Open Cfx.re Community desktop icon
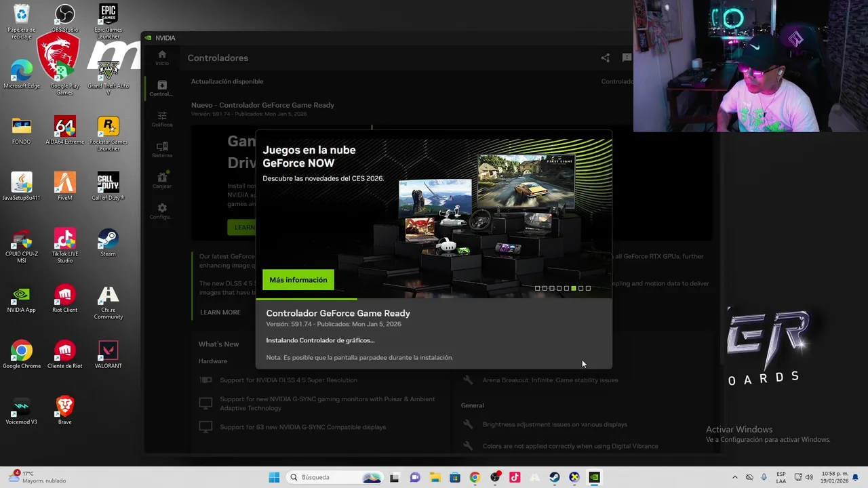 click(108, 302)
